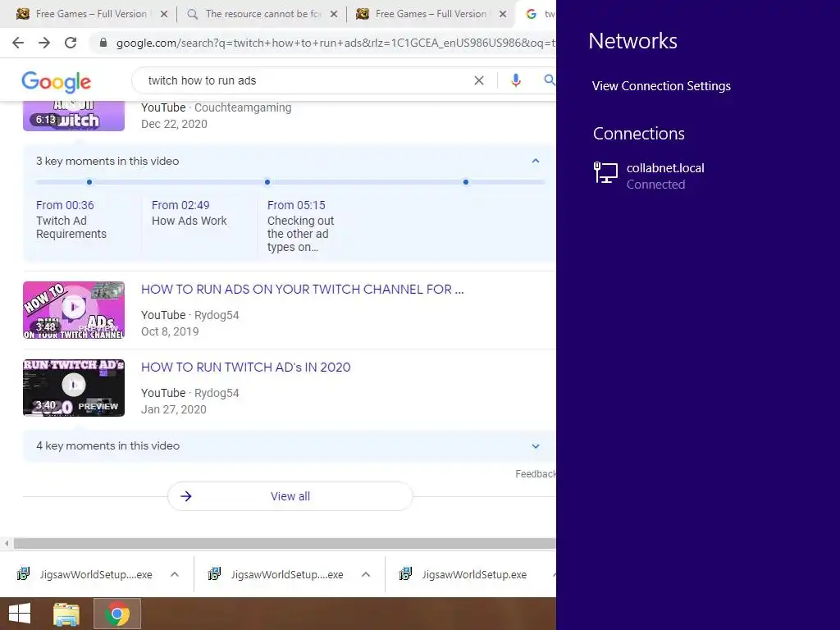Open the Google logo homepage link

57,81
